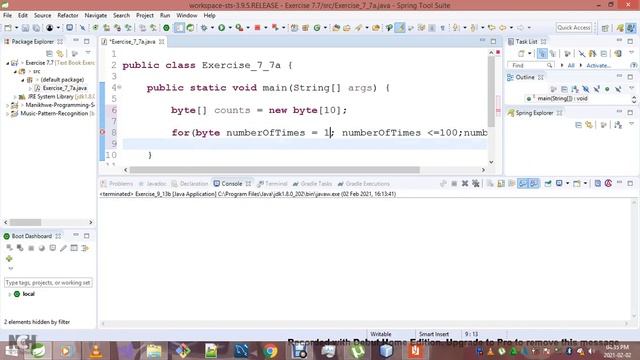Click the Remove All Terminated Launches icon

(476, 184)
